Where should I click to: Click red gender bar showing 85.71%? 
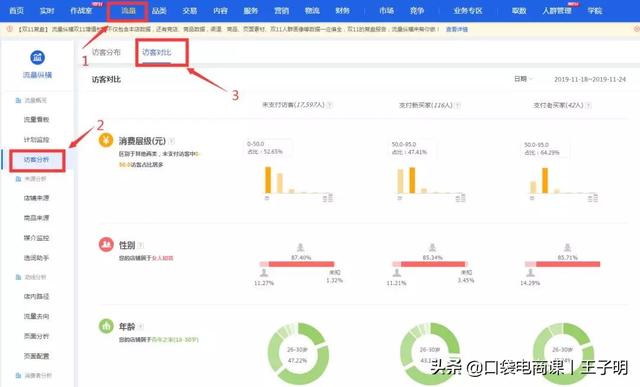(x=568, y=264)
